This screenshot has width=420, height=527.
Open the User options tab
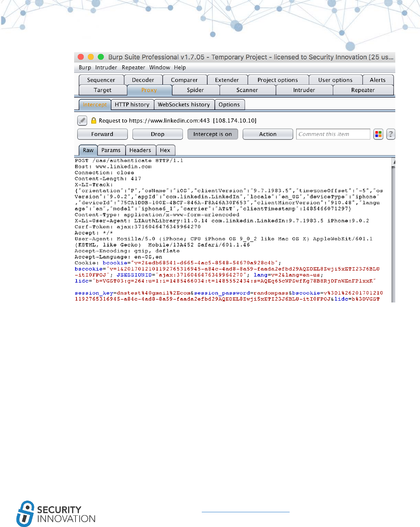pos(335,80)
